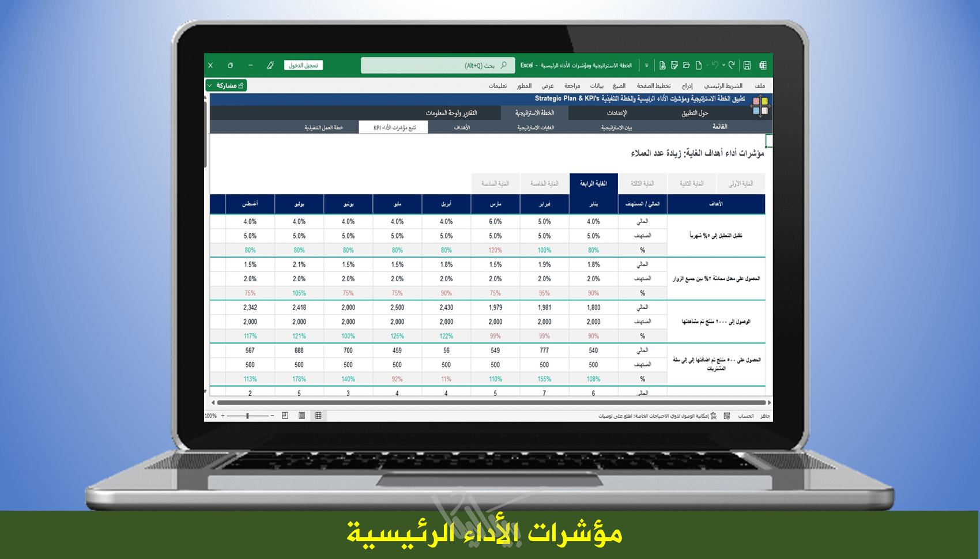Switch to Page Break Preview view icon
The width and height of the screenshot is (980, 559).
tap(285, 416)
